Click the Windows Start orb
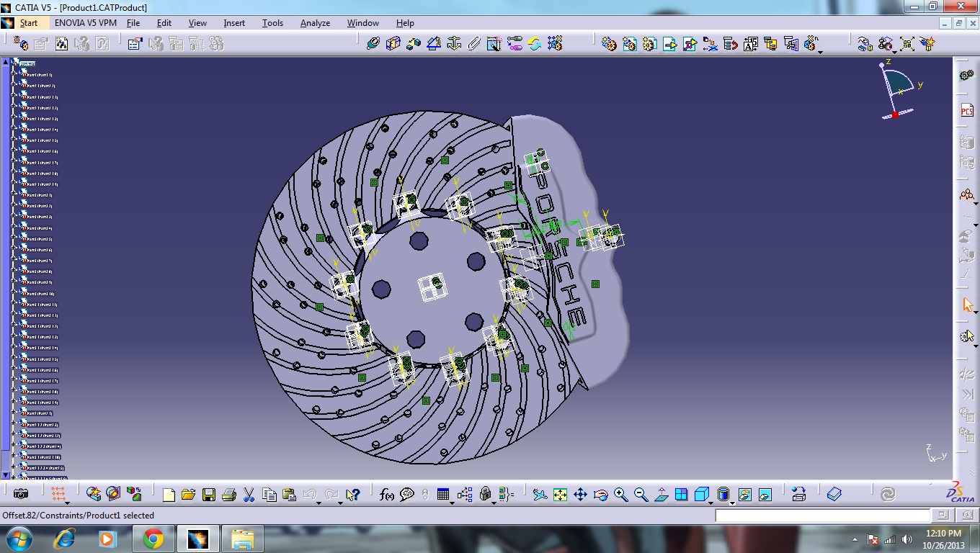This screenshot has width=980, height=553. [18, 539]
